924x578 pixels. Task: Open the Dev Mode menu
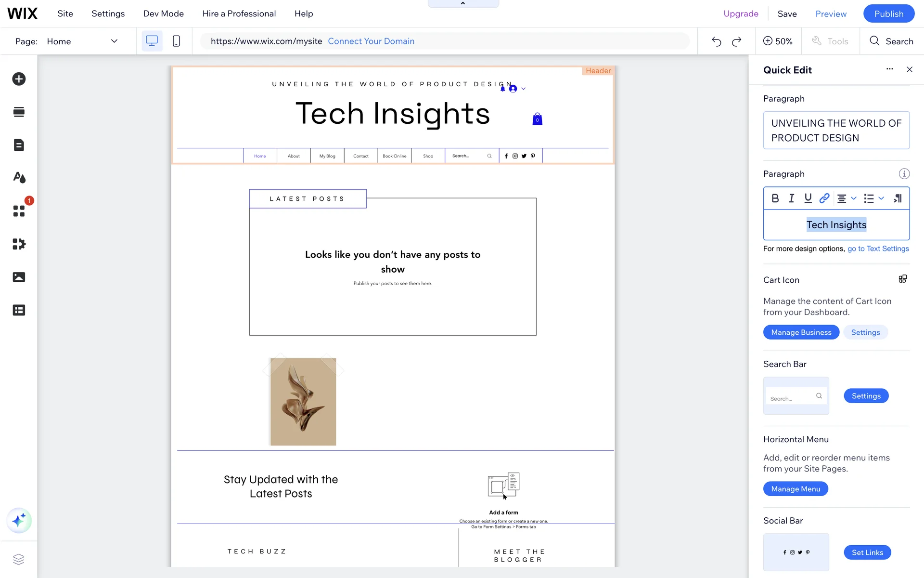coord(163,13)
